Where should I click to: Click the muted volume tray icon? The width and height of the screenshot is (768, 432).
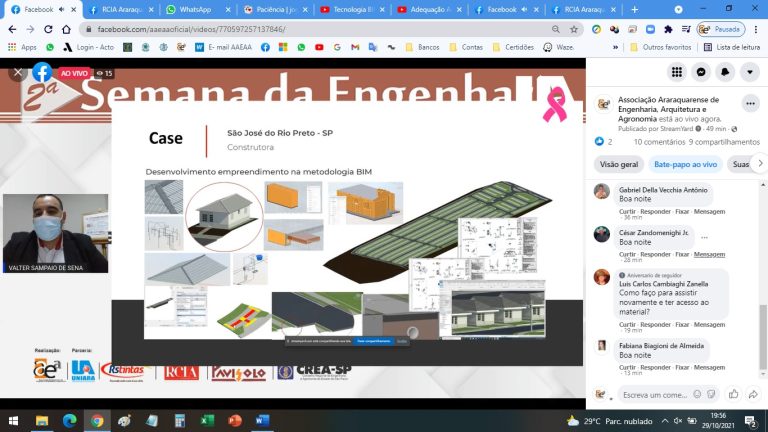(678, 421)
